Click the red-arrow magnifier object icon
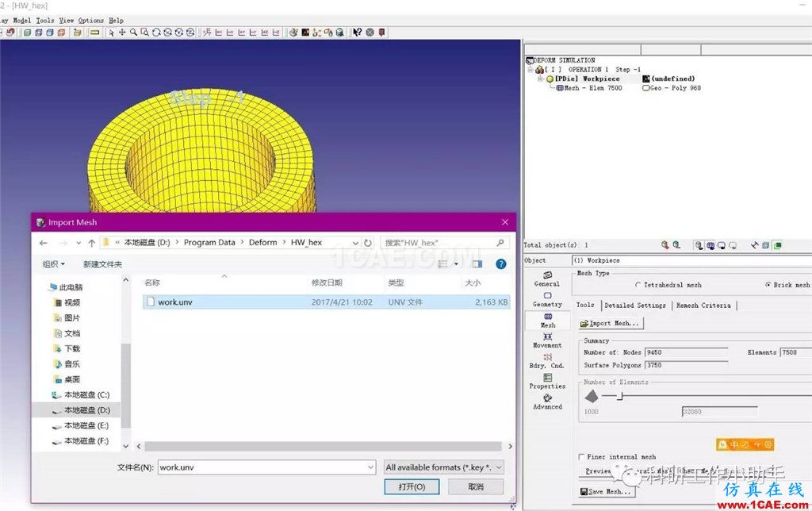This screenshot has height=511, width=812. [x=665, y=245]
